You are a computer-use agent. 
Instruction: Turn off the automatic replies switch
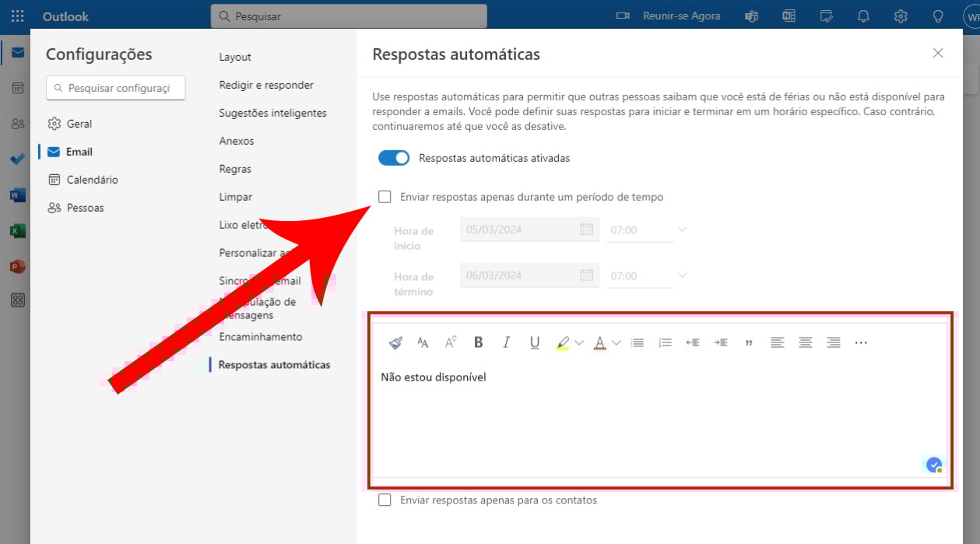coord(394,158)
